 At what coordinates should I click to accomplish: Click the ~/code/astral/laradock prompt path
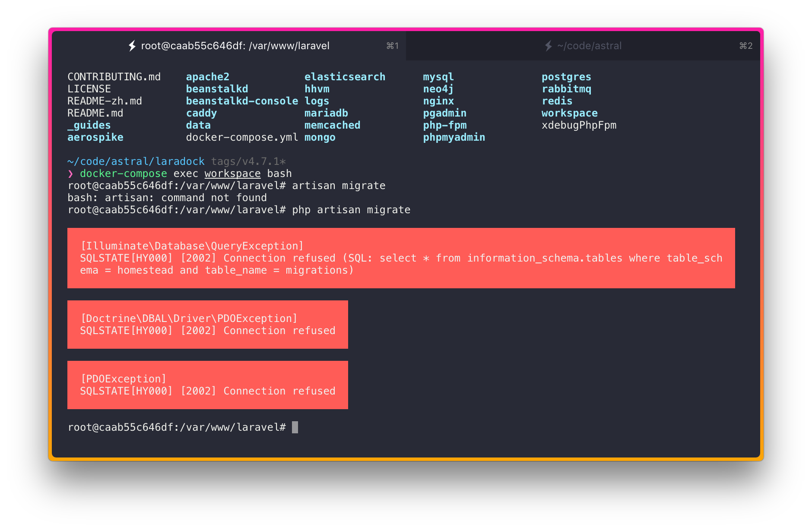136,161
